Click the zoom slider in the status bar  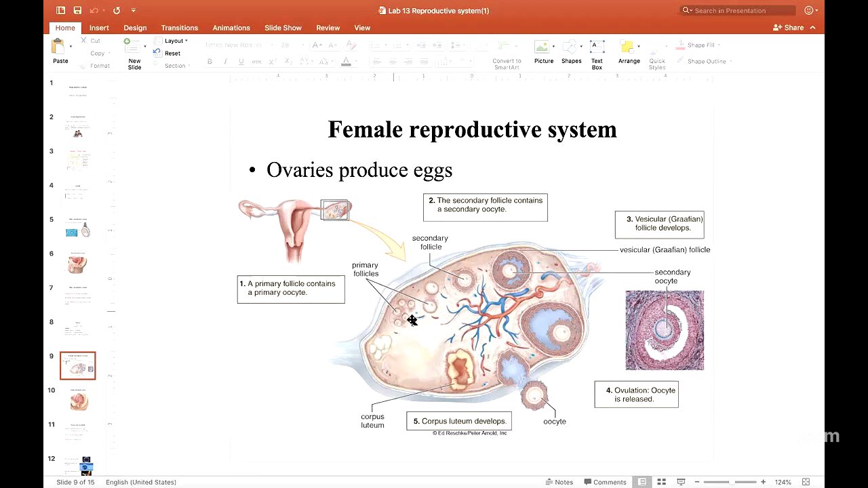tap(730, 482)
